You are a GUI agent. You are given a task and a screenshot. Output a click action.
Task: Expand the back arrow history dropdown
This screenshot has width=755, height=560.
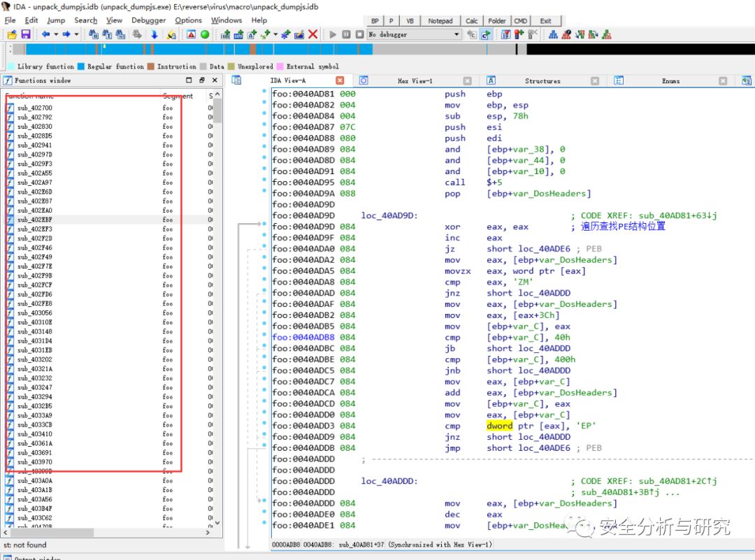pyautogui.click(x=55, y=34)
